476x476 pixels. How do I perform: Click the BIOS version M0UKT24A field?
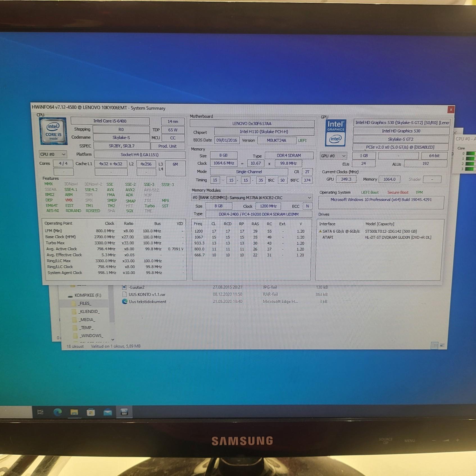tap(276, 140)
